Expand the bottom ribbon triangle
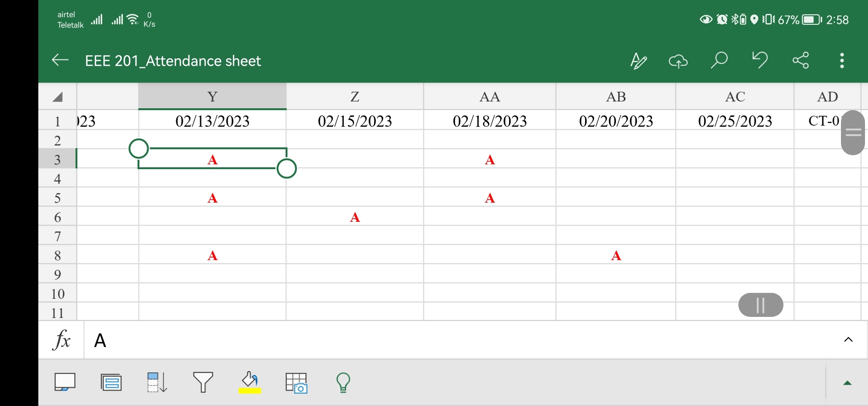Image resolution: width=868 pixels, height=406 pixels. pyautogui.click(x=847, y=383)
